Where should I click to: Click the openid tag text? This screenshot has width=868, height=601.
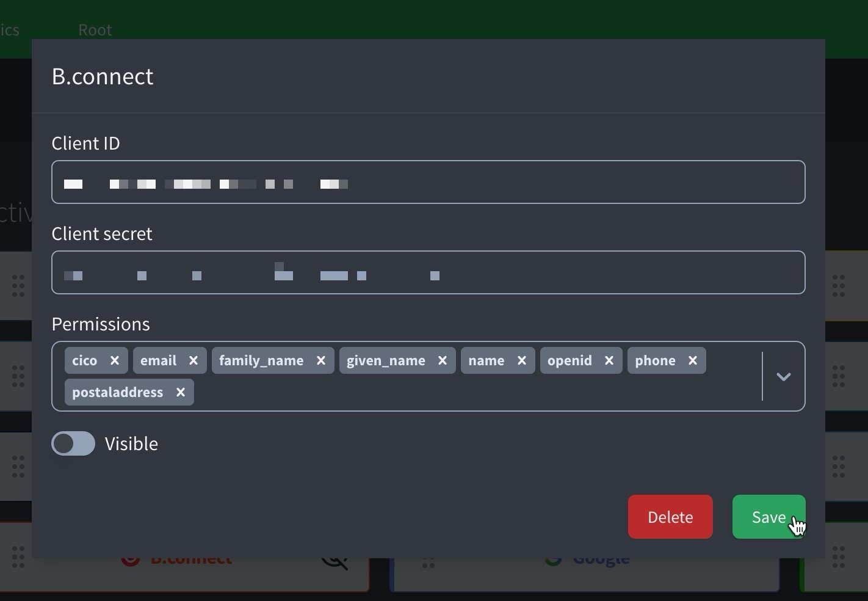(570, 360)
